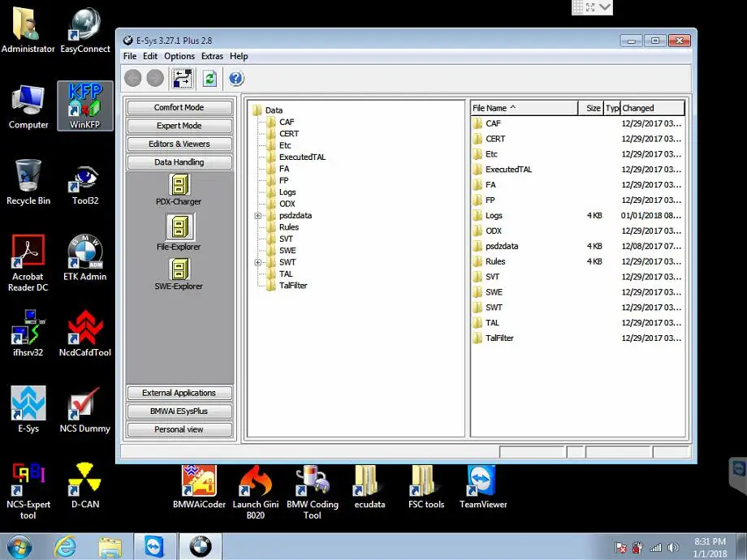Viewport: 747px width, 560px height.
Task: Select the CERT row in file list
Action: (577, 139)
